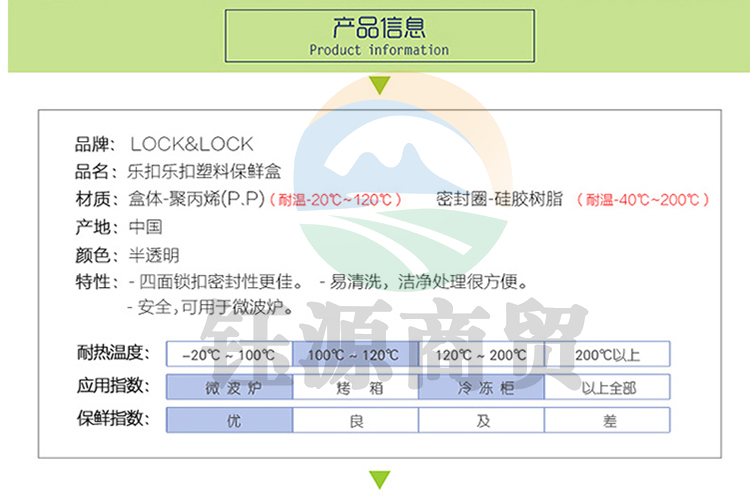Select the LOCK&LOCK brand name text
The height and width of the screenshot is (497, 750).
(191, 144)
